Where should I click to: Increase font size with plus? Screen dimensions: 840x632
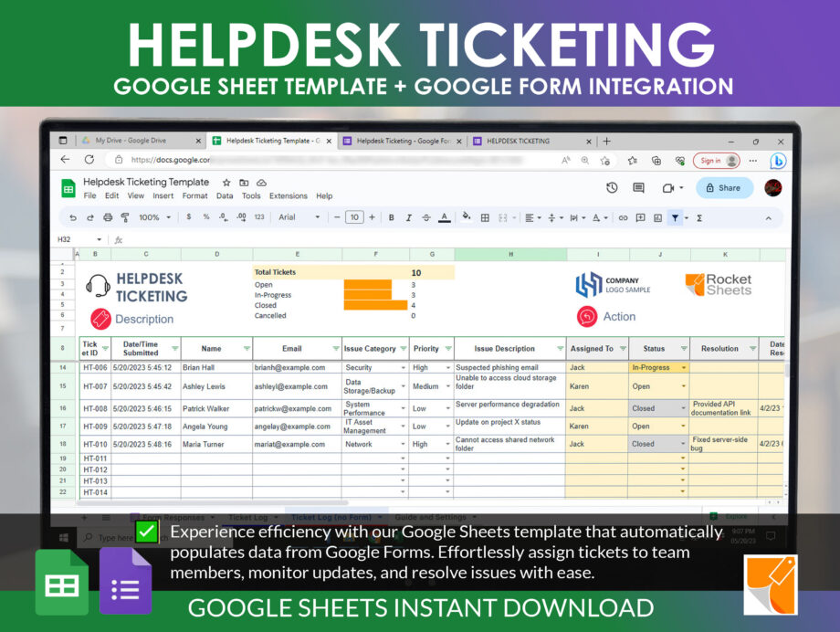pos(372,217)
